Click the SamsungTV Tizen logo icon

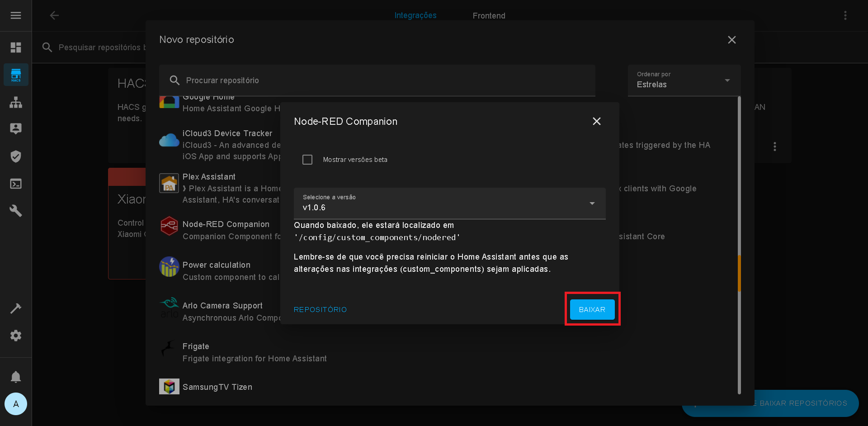pos(169,386)
